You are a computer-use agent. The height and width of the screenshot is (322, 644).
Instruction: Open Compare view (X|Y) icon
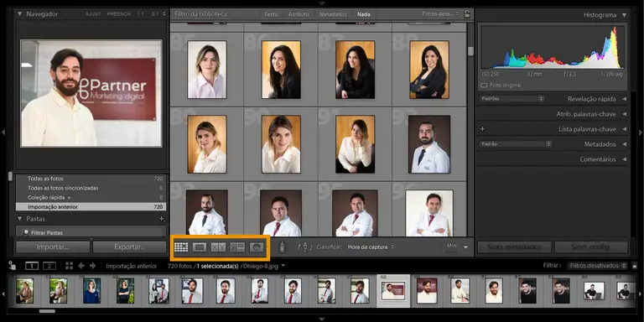click(219, 247)
